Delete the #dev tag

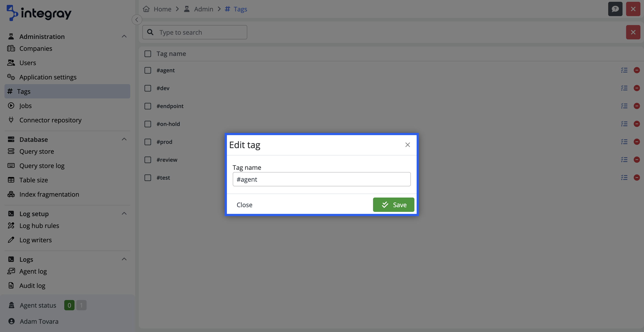637,88
